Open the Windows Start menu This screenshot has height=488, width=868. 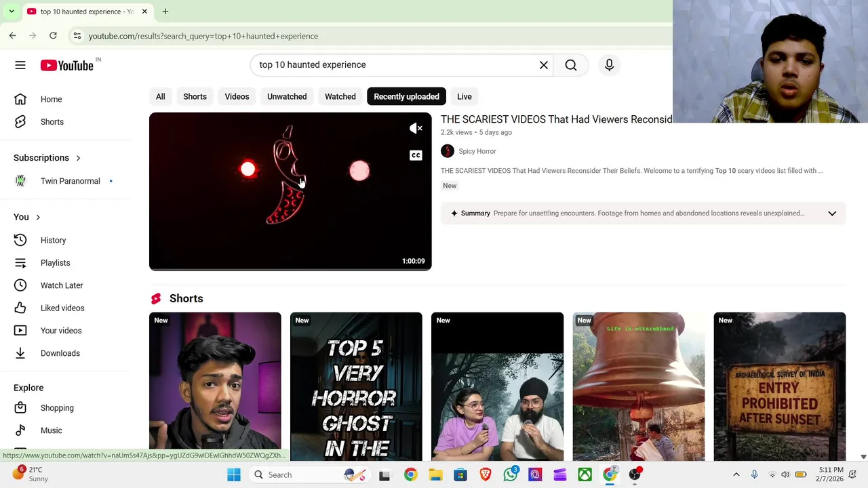click(x=234, y=474)
